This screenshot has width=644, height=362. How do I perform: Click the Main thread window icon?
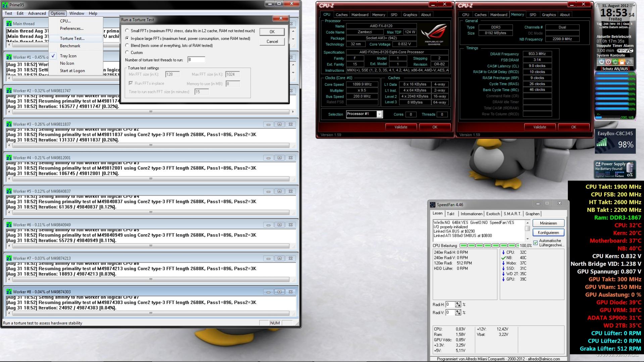(x=9, y=23)
